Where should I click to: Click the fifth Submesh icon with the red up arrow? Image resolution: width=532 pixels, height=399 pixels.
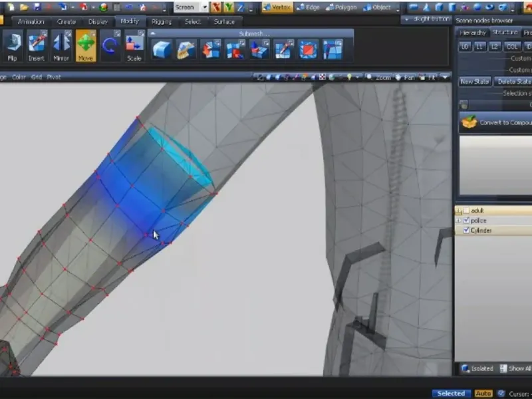pyautogui.click(x=259, y=49)
